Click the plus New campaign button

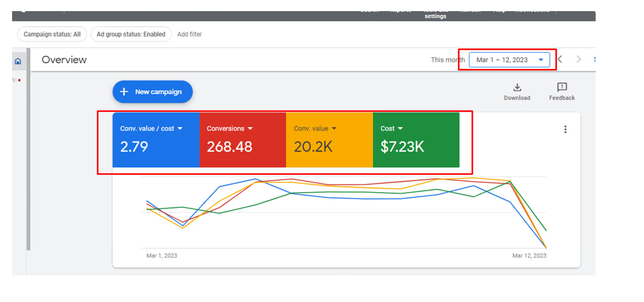152,92
